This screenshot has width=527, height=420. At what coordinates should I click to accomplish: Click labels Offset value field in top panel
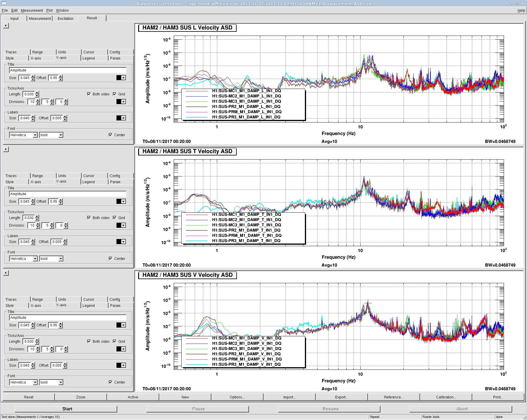coord(57,118)
